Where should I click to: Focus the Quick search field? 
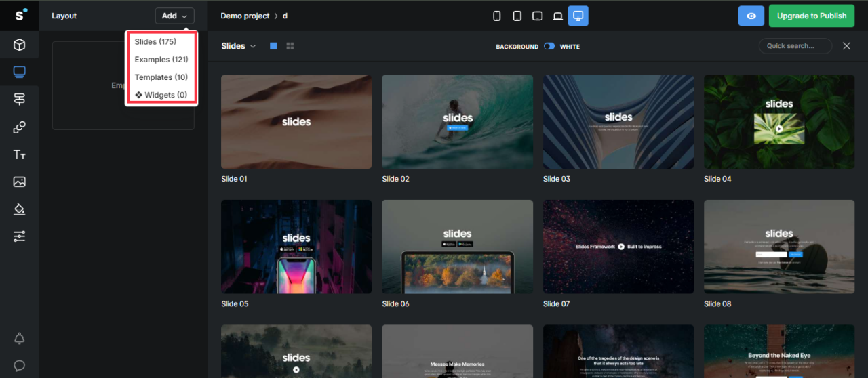[795, 46]
